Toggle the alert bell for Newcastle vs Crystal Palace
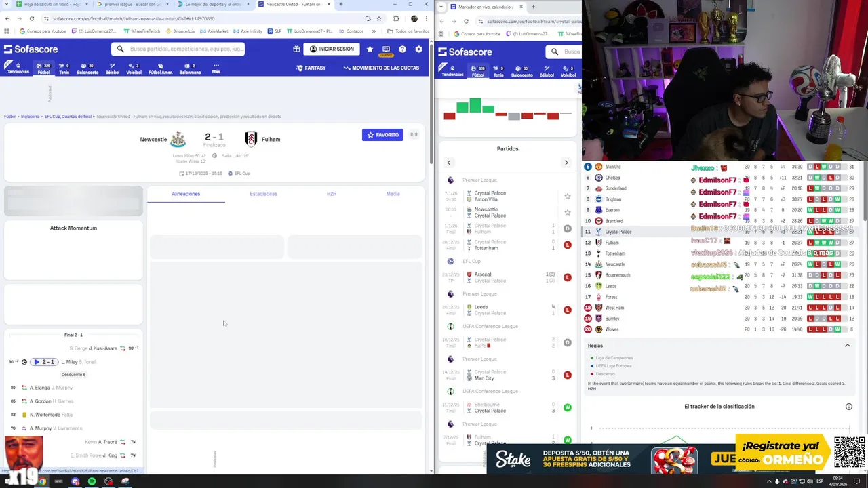 tap(568, 213)
